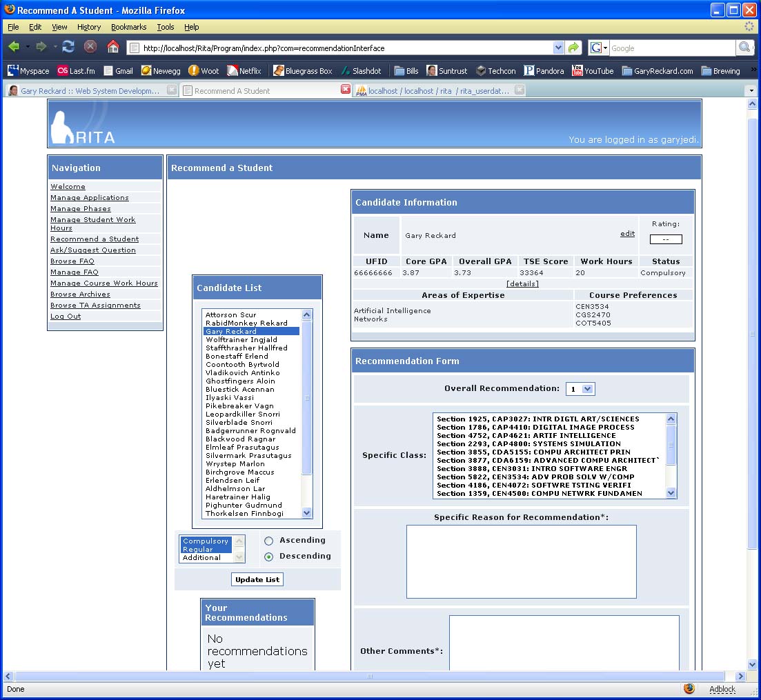Select the Ascending radio button
The image size is (761, 700).
[x=268, y=541]
